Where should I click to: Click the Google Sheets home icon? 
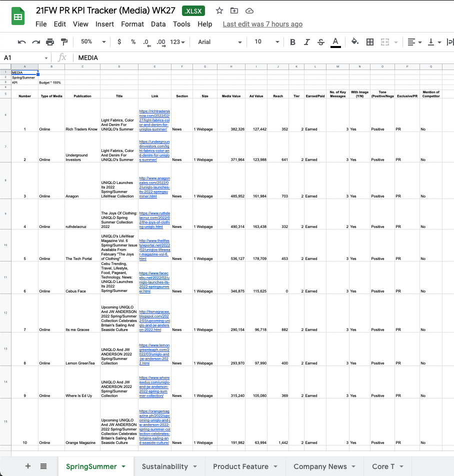[x=18, y=16]
